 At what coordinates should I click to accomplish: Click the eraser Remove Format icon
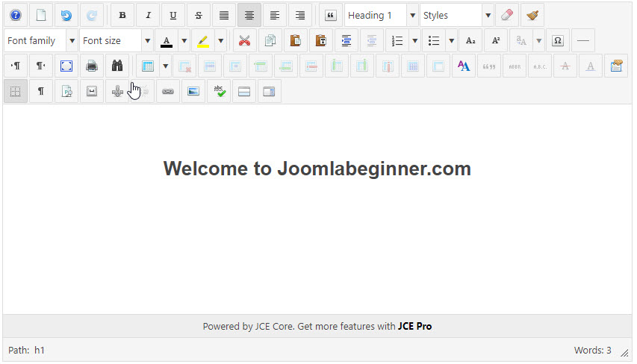point(507,16)
